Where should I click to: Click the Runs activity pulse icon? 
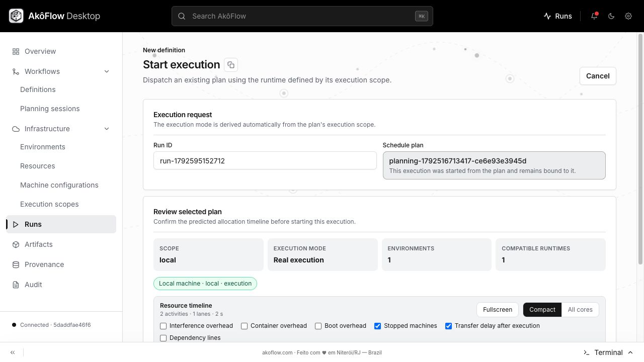click(x=547, y=16)
